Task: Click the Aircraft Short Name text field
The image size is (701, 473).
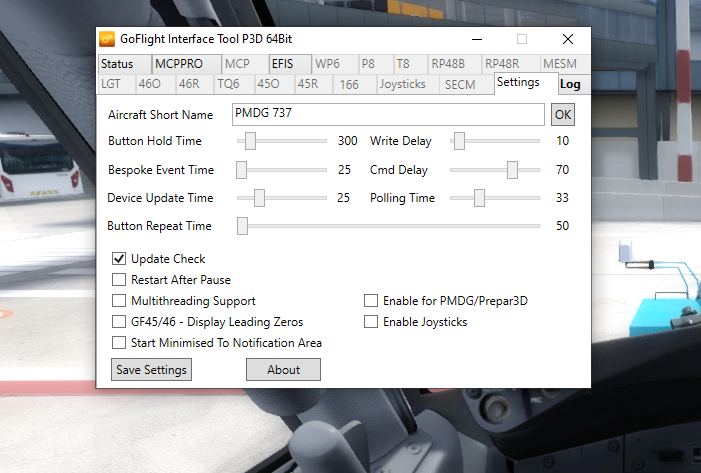Action: [x=388, y=114]
